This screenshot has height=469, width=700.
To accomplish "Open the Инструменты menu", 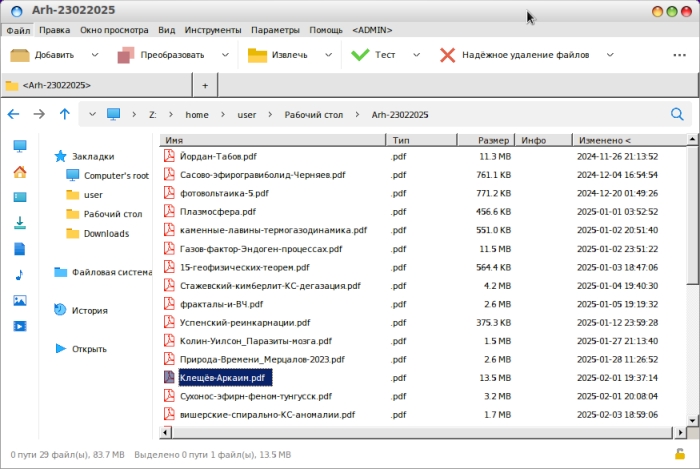I will 213,30.
